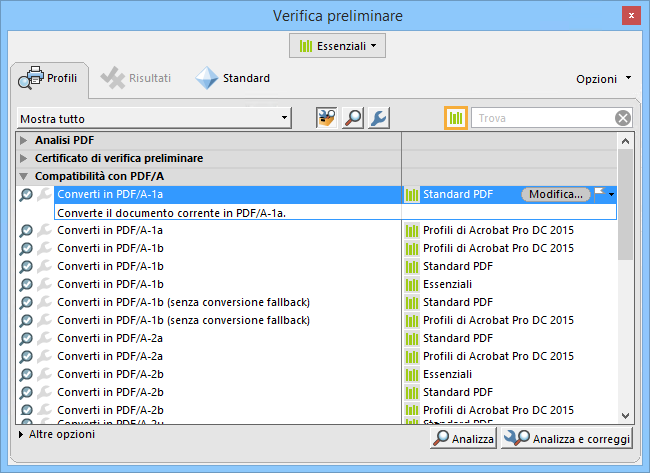
Task: Expand the Altre opzioni section
Action: [22, 436]
